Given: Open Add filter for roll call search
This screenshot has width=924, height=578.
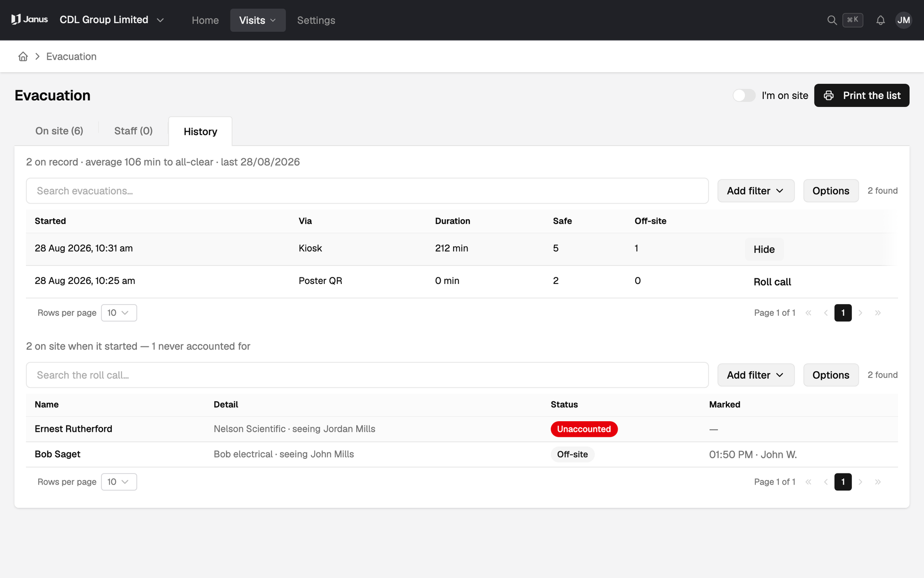Looking at the screenshot, I should [756, 375].
